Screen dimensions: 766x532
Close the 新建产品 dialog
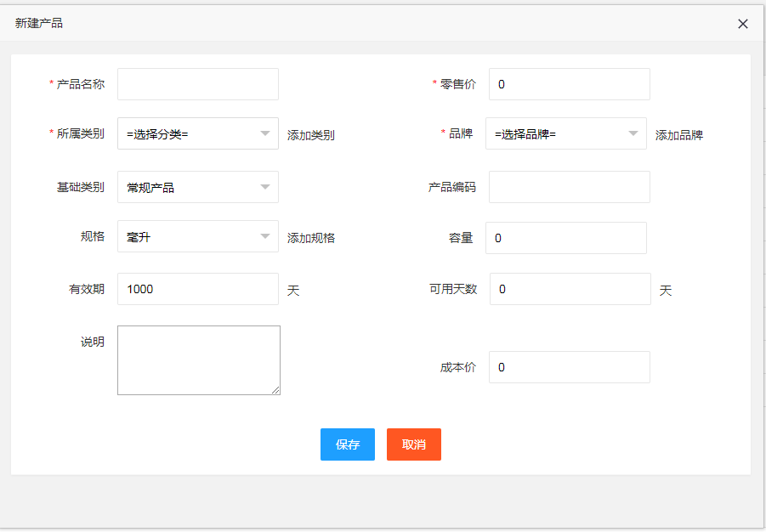coord(742,24)
